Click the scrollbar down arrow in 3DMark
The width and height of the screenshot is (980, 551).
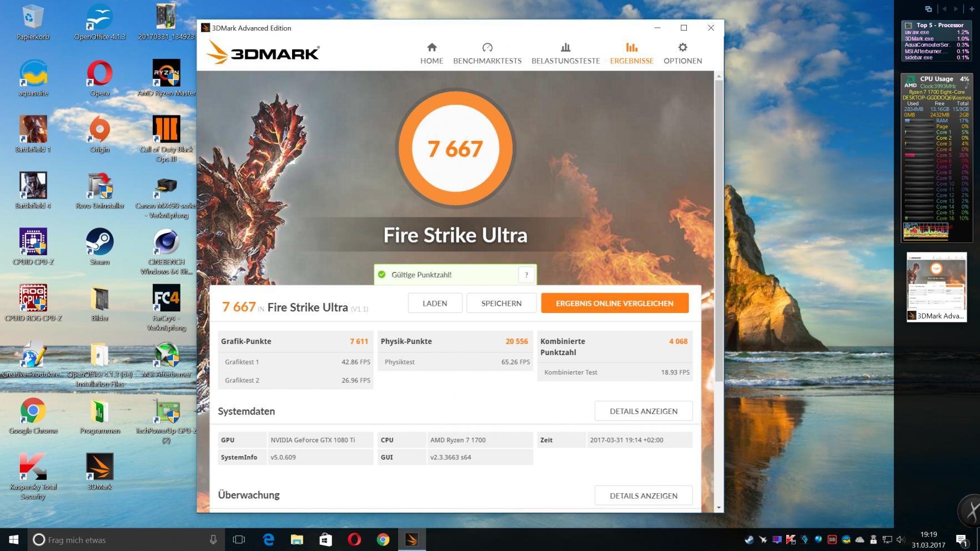(x=718, y=507)
